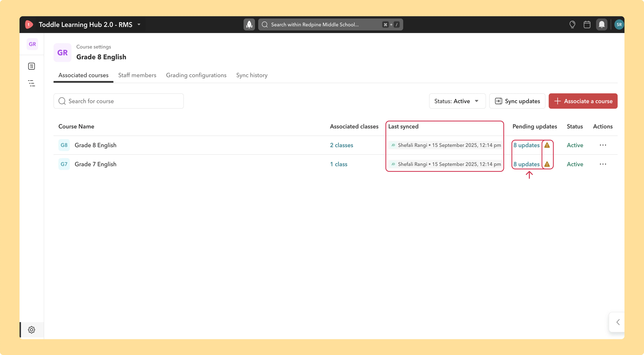Click the Grade 7 English course row name
The height and width of the screenshot is (355, 644).
pos(96,164)
